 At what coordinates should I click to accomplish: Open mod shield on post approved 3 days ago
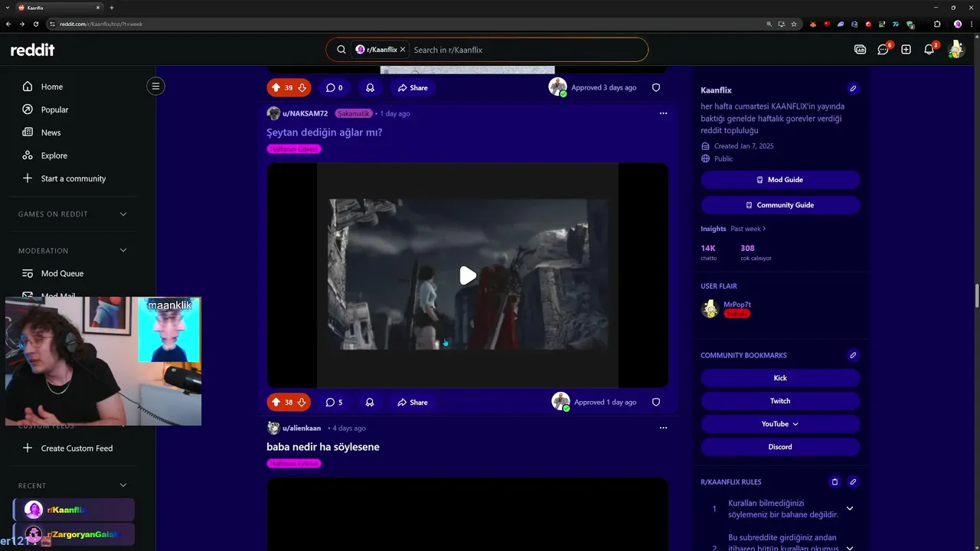(656, 88)
